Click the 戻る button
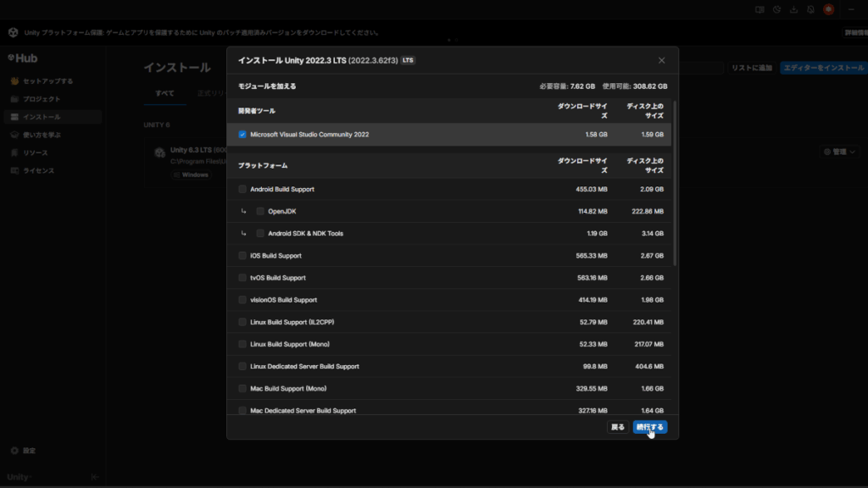The image size is (868, 488). tap(618, 427)
